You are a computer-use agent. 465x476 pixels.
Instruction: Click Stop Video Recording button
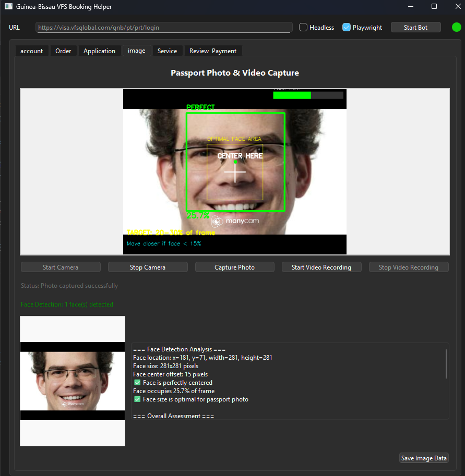(409, 267)
